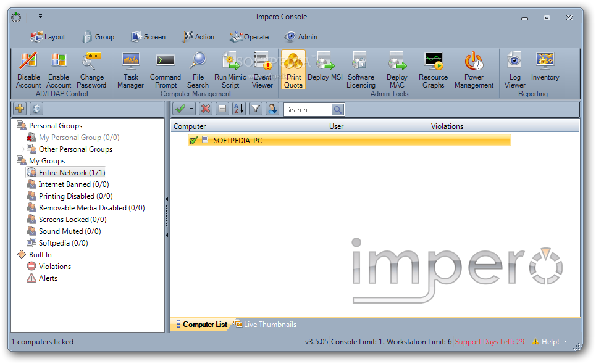The height and width of the screenshot is (364, 596).
Task: Select Printing Disabled (0/0) group
Action: (70, 196)
